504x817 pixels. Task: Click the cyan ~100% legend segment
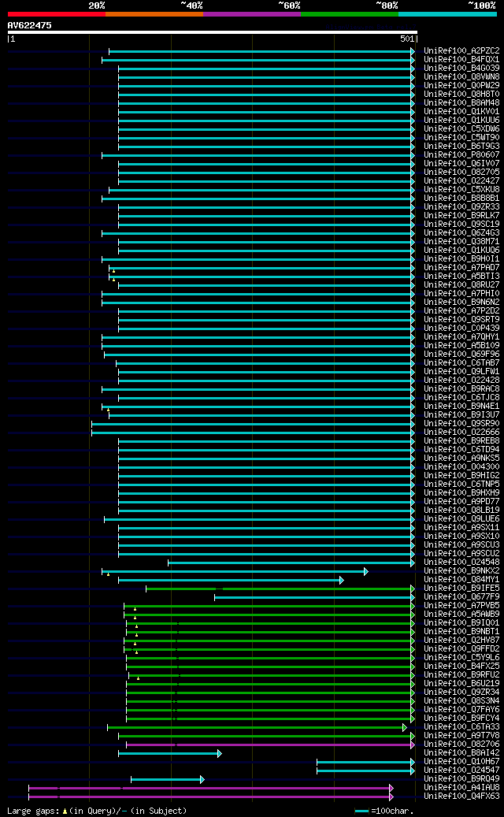pos(447,14)
